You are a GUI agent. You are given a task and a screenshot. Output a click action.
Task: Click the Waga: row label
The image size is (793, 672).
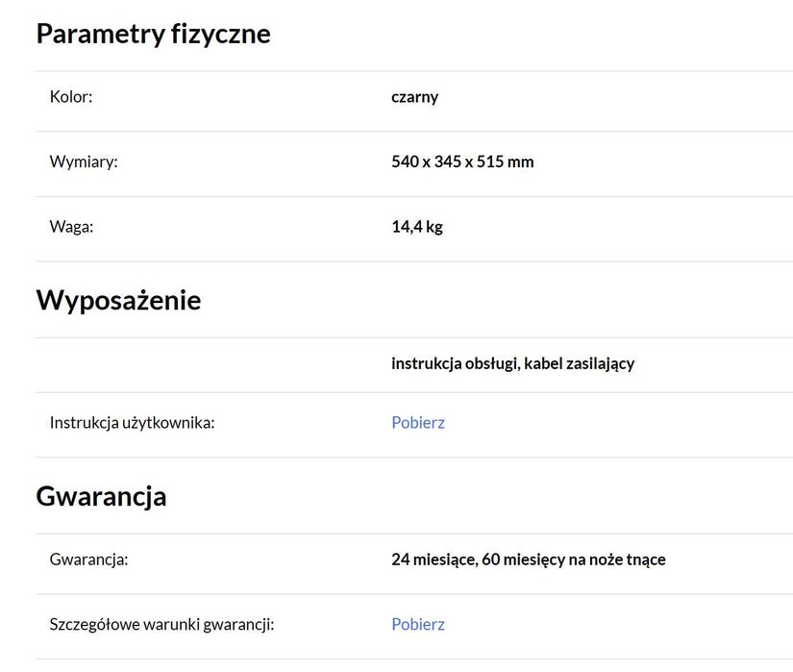[73, 227]
